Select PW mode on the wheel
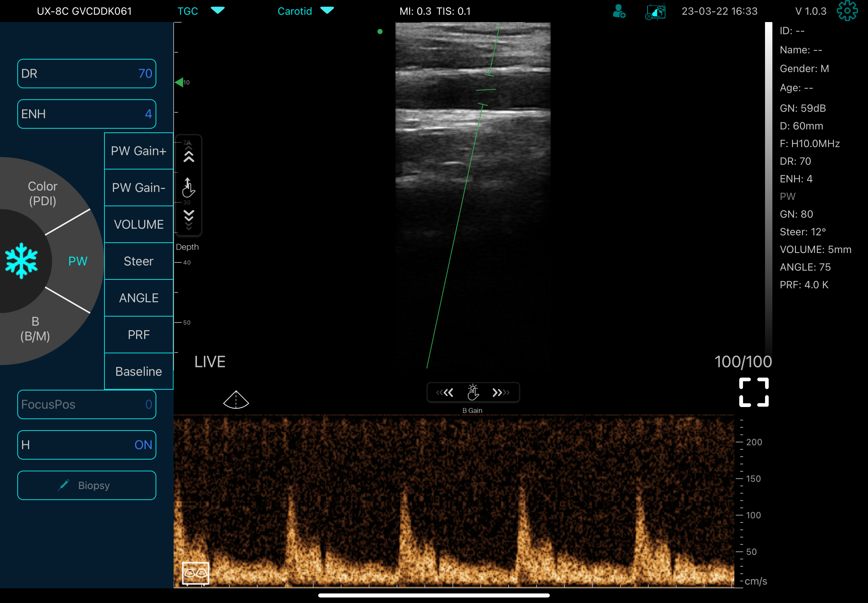 coord(78,261)
